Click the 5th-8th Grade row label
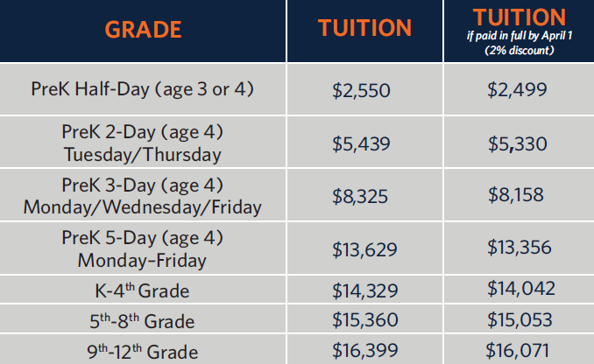 [x=144, y=320]
